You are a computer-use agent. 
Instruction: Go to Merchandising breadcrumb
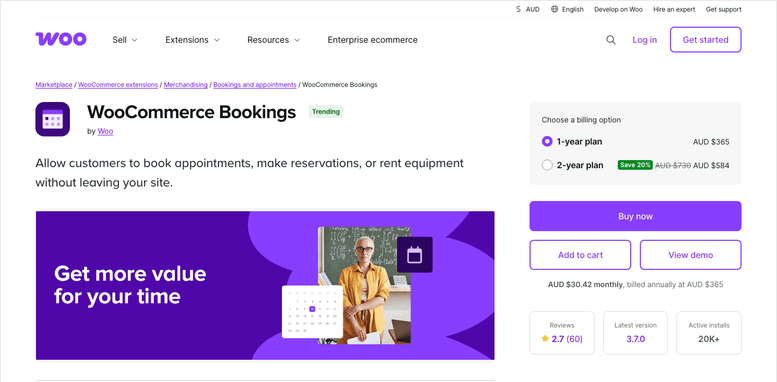pyautogui.click(x=185, y=85)
